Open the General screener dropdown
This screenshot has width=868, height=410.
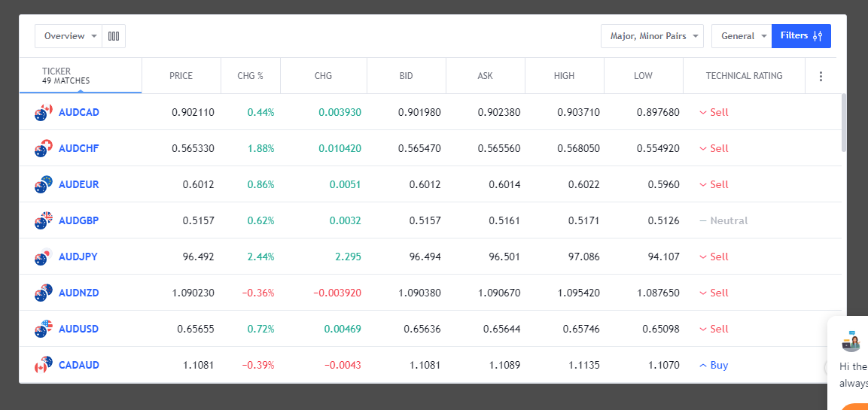click(x=742, y=36)
